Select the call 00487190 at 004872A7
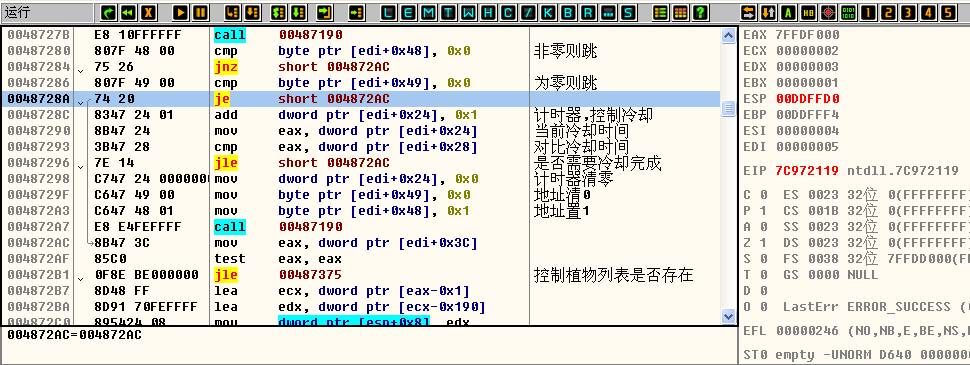The height and width of the screenshot is (365, 970). (361, 227)
